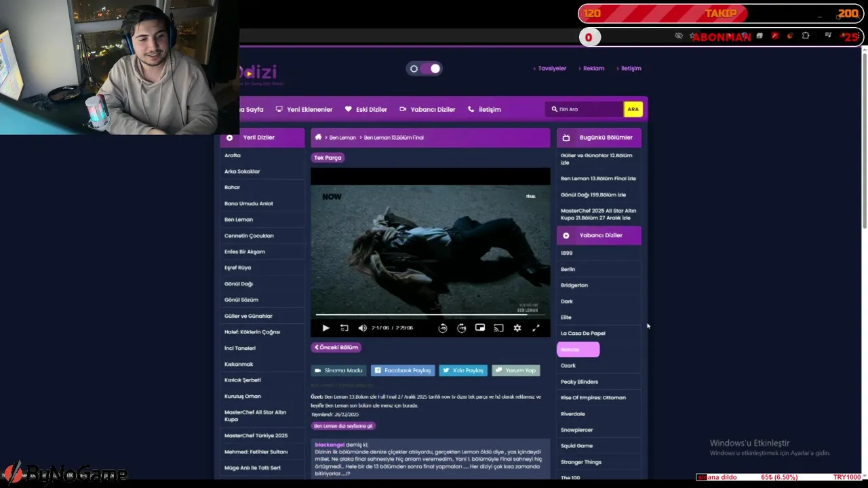
Task: Select the Tek Parça tab
Action: point(328,157)
